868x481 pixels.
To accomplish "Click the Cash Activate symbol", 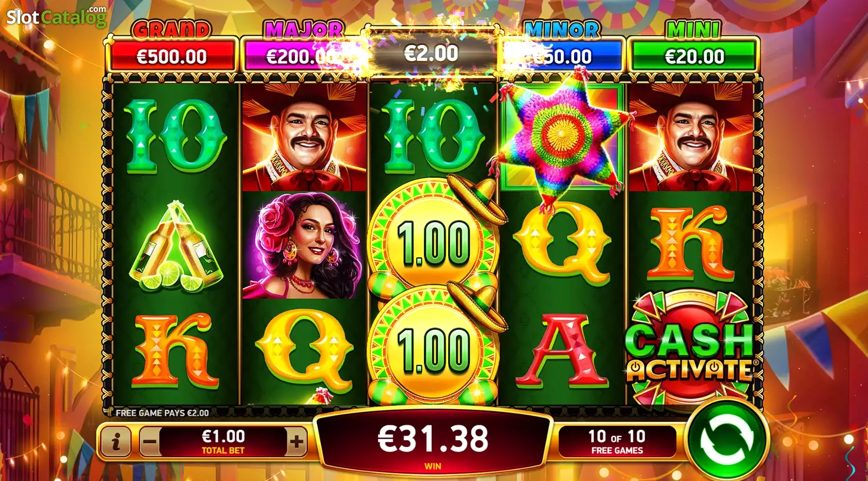I will [691, 350].
